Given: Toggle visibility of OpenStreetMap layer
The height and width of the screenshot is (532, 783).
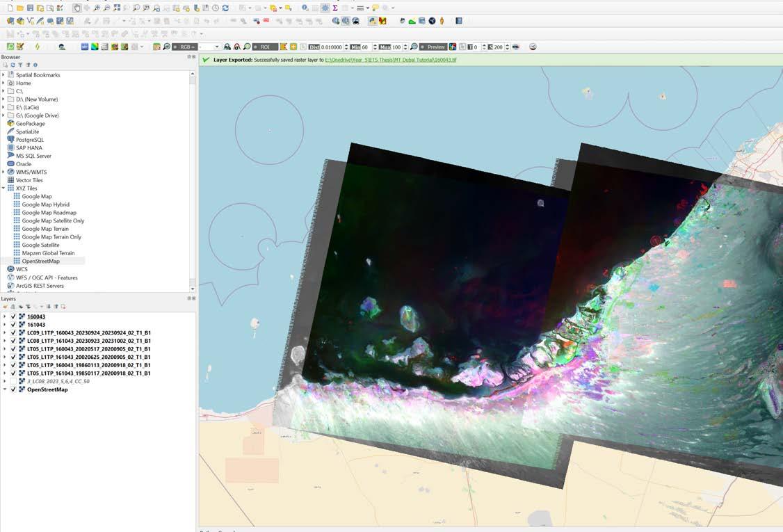Looking at the screenshot, I should [13, 389].
